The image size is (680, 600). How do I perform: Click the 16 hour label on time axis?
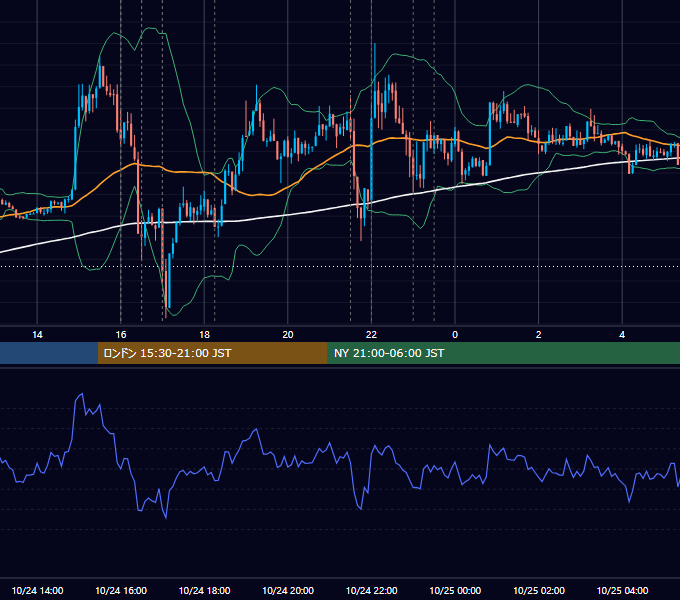121,335
